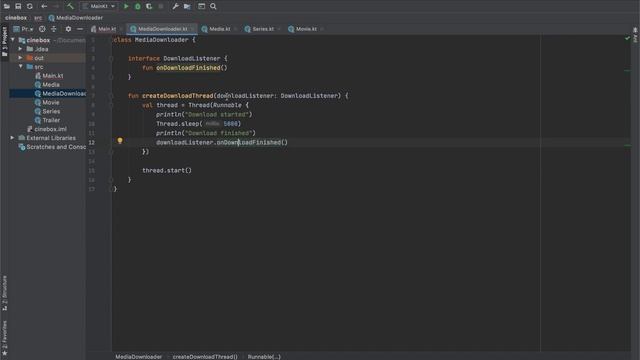Select Trailer class in the project tree

coord(51,120)
